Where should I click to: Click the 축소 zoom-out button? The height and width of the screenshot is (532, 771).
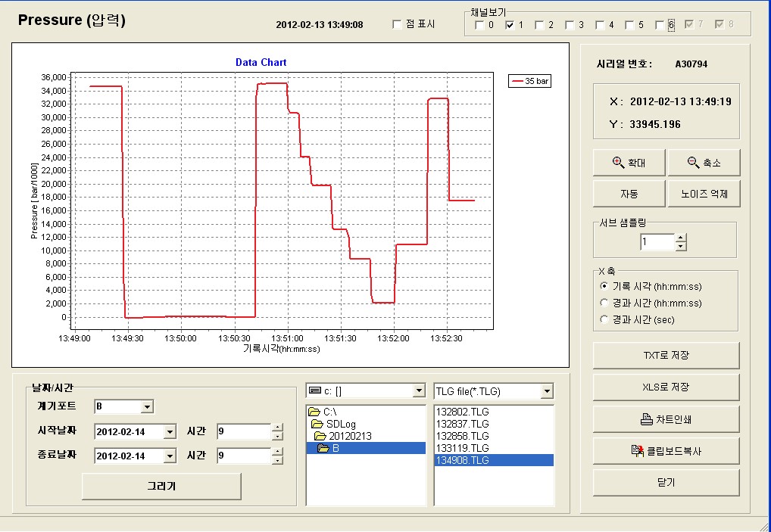[704, 163]
